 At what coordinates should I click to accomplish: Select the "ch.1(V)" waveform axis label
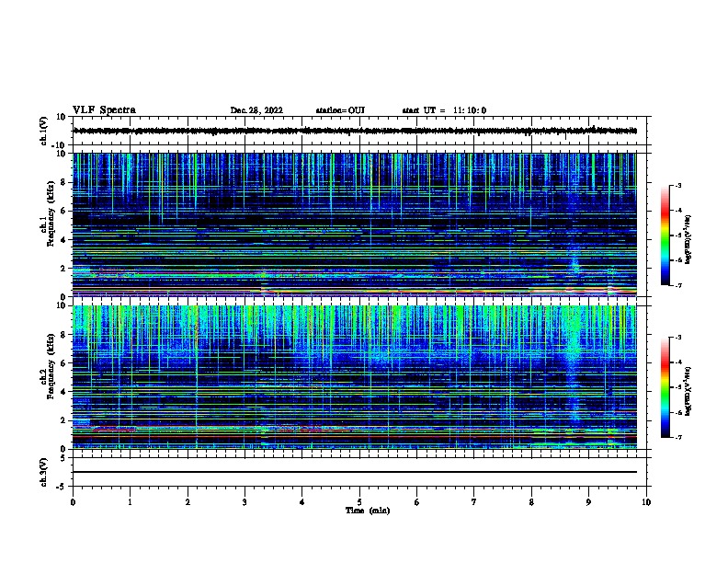pyautogui.click(x=43, y=131)
